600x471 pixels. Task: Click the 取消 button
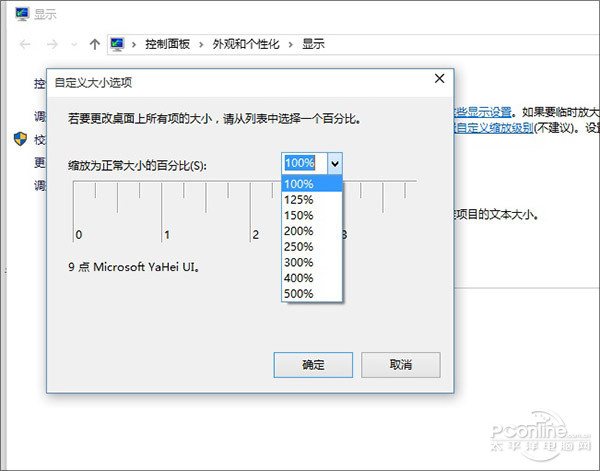pos(401,364)
